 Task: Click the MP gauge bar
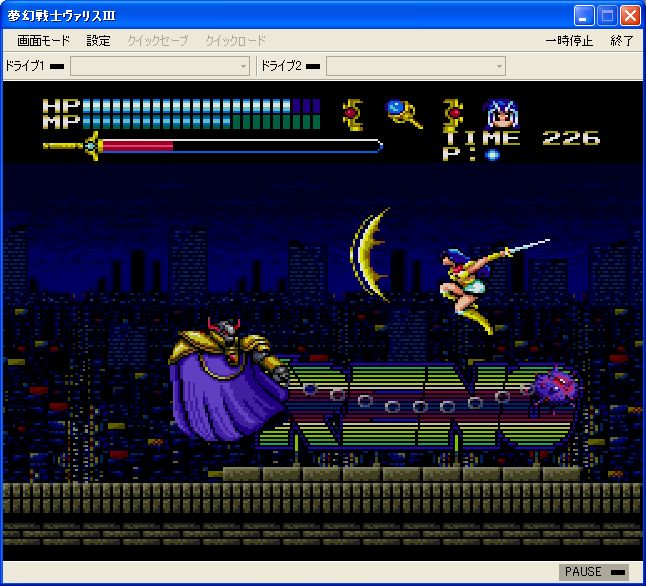tap(201, 122)
